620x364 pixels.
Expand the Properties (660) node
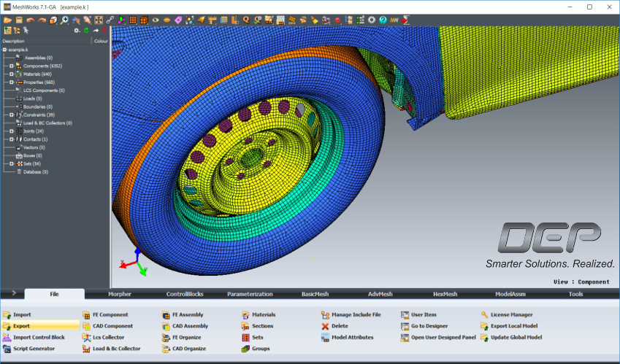(12, 82)
